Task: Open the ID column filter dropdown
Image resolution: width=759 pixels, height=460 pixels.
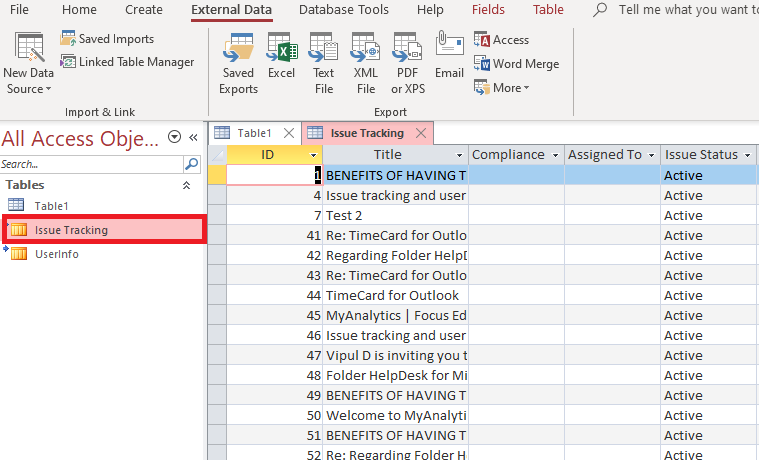Action: point(314,156)
